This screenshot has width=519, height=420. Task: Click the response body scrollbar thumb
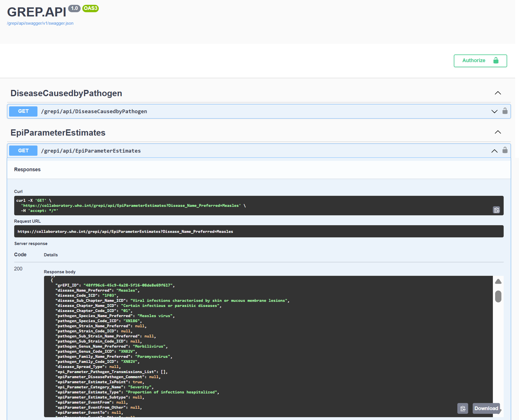(x=498, y=296)
